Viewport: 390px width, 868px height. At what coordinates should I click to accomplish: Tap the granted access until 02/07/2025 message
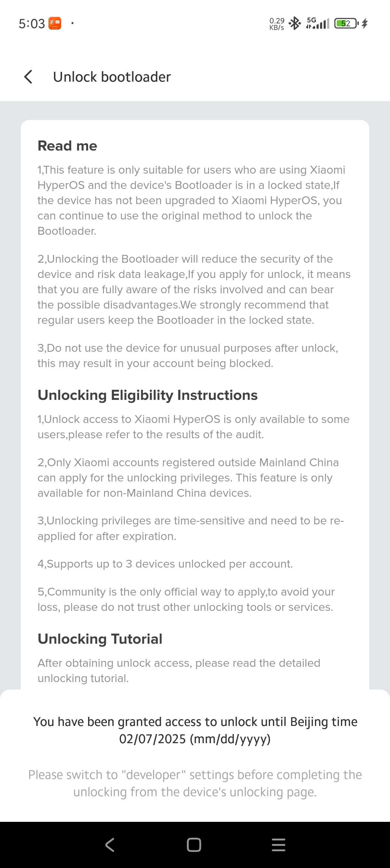[x=195, y=730]
